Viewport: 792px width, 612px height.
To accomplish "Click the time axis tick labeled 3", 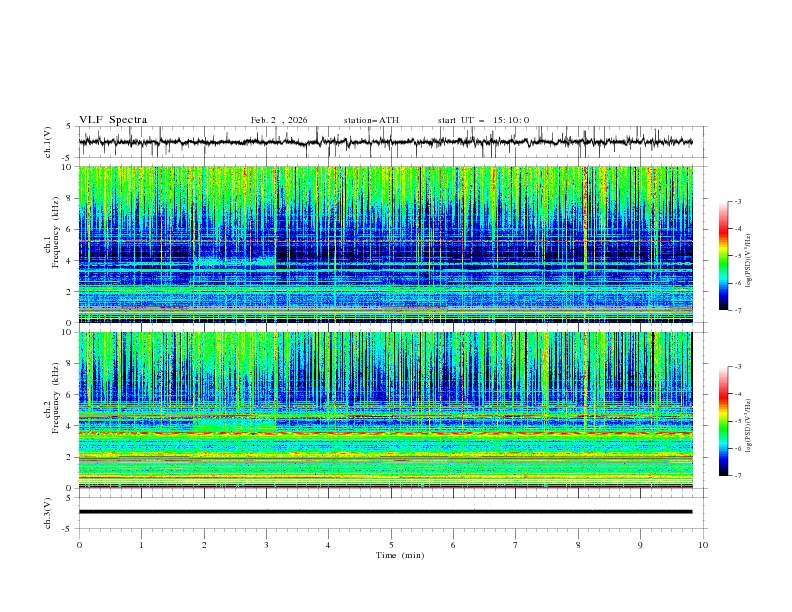I will (x=266, y=545).
